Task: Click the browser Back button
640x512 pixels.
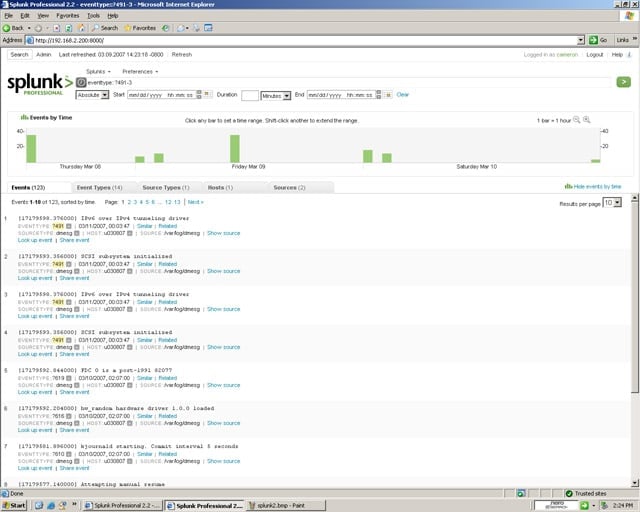Action: [x=13, y=28]
